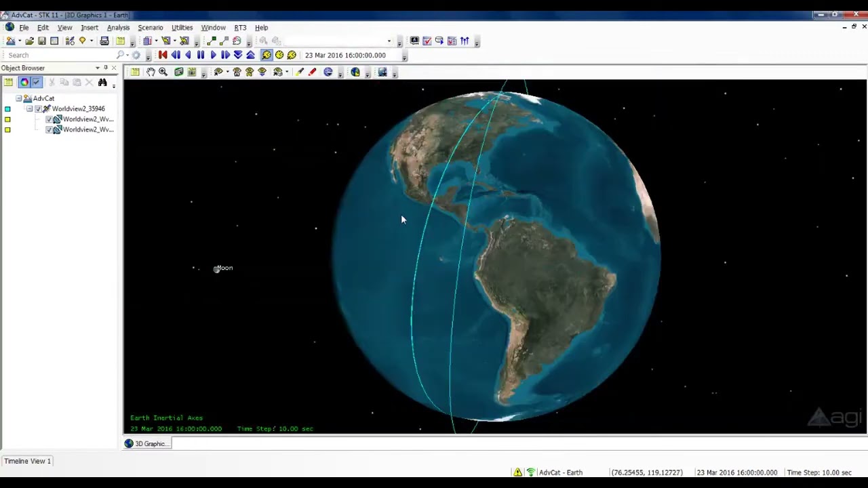Screen dimensions: 868x488
Task: Decrease the animation time step
Action: point(238,55)
